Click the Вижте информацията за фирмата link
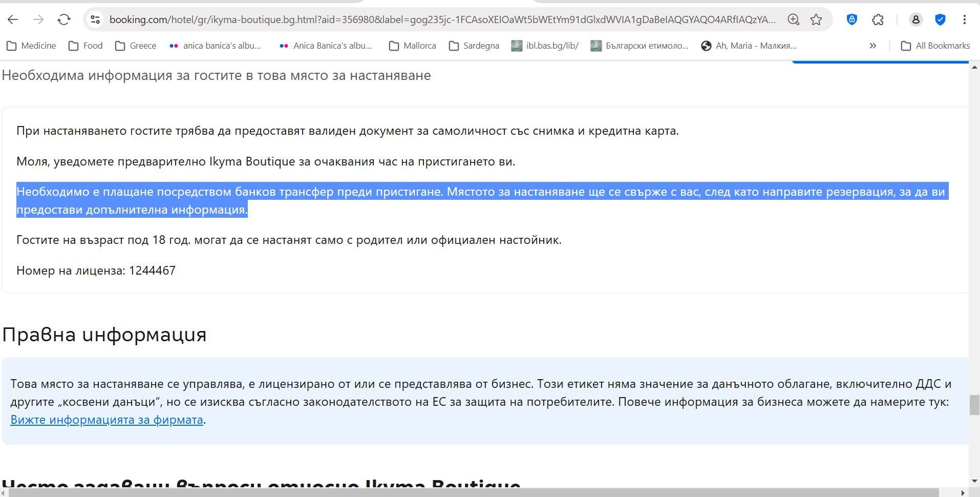Screen dimensions: 980x497 [x=106, y=420]
